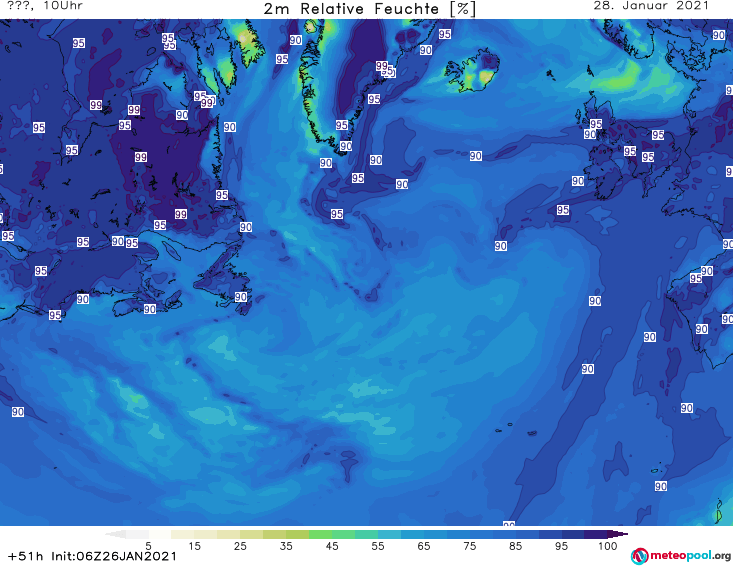
Task: Click the '+51h Init:06Z26JAN2021' run info
Action: (92, 556)
